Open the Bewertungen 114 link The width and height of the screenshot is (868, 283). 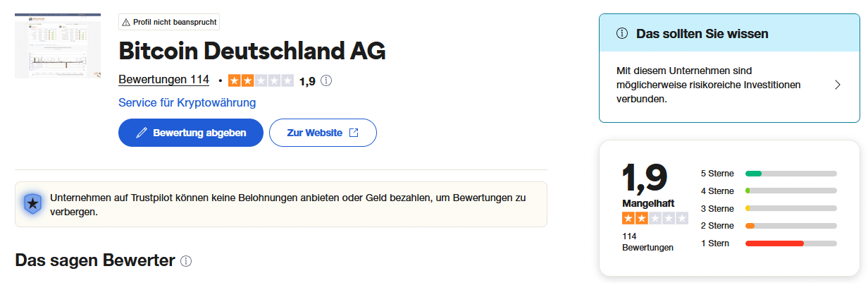tap(163, 80)
